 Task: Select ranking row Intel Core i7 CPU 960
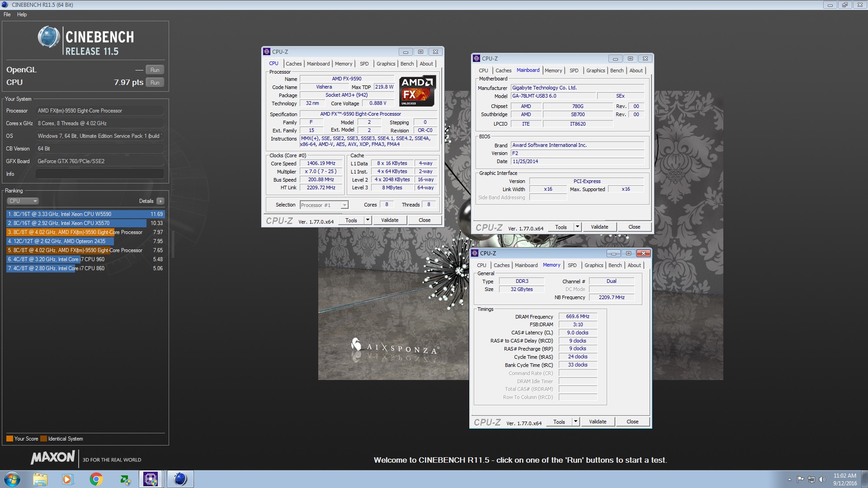tap(85, 259)
